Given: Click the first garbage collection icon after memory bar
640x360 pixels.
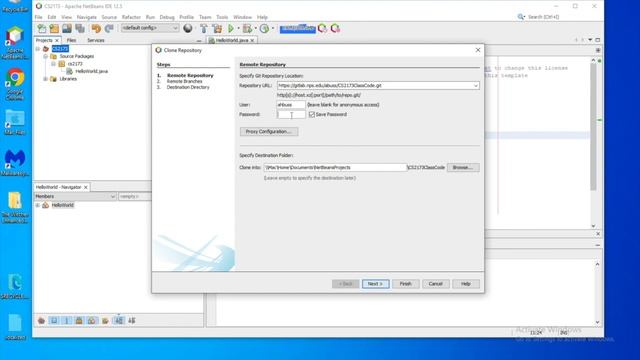Looking at the screenshot, I should (322, 28).
